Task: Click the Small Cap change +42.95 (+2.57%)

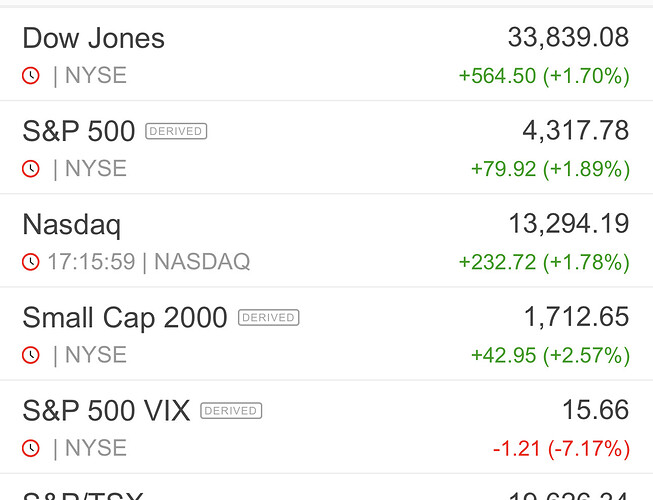Action: click(x=550, y=355)
